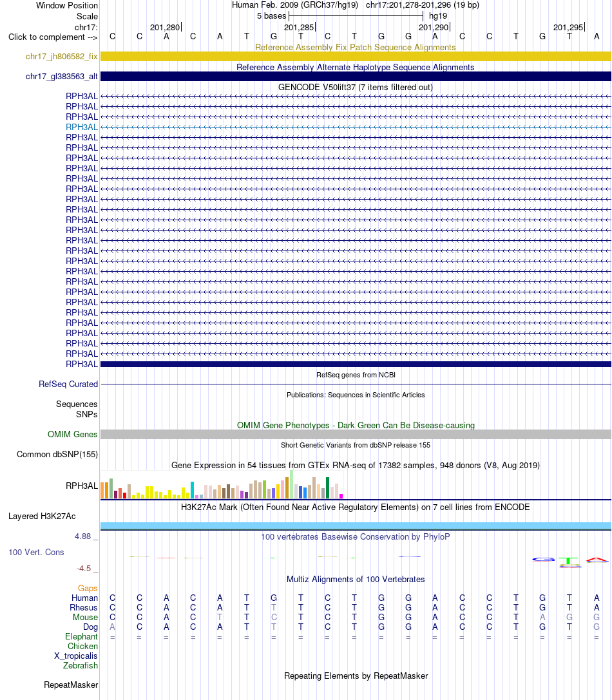The width and height of the screenshot is (612, 700).
Task: Click the '5 bases' scale bar label
Action: point(272,16)
